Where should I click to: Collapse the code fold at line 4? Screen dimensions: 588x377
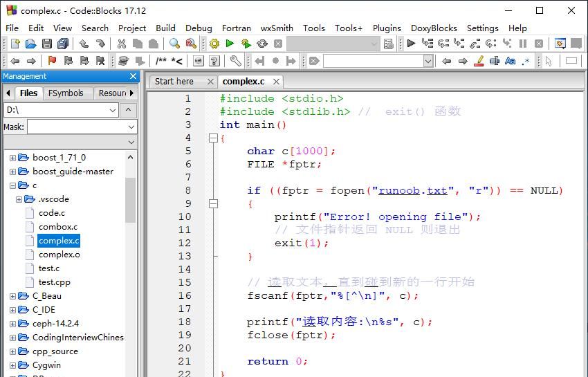213,138
